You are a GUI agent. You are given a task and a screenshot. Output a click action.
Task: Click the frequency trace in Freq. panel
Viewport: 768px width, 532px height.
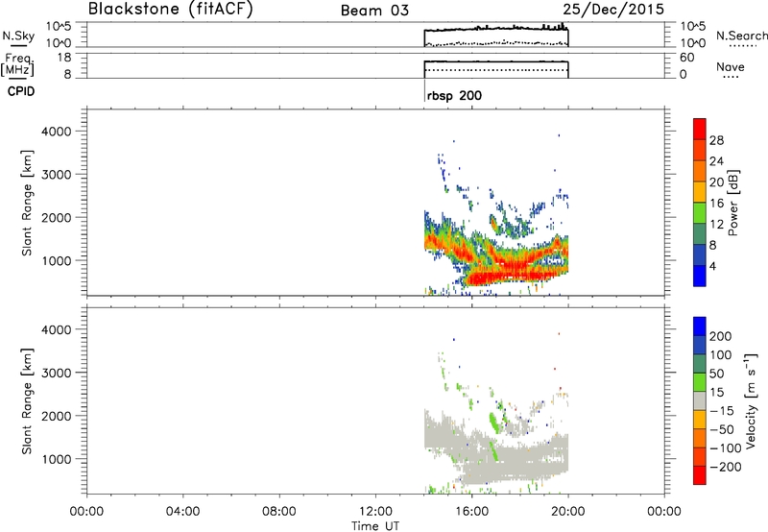point(495,61)
